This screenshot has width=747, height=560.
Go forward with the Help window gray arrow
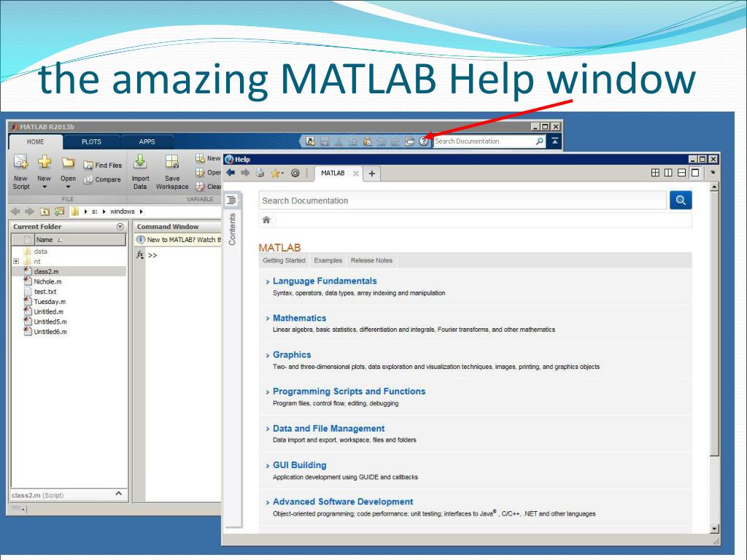(x=245, y=173)
